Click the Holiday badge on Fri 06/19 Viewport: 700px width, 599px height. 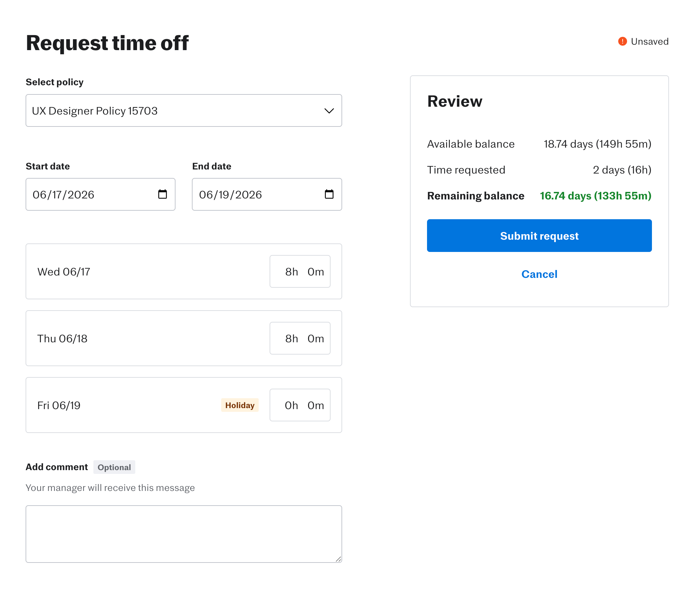240,405
